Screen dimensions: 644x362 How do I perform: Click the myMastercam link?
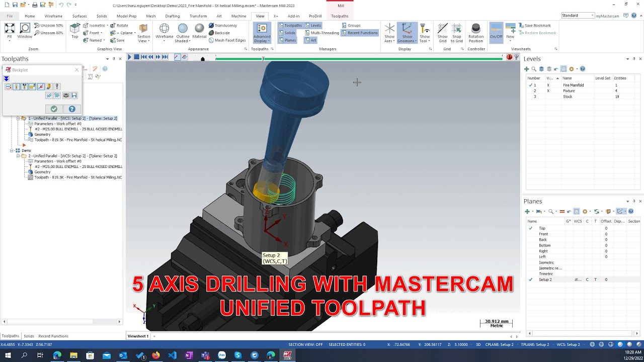pyautogui.click(x=607, y=16)
